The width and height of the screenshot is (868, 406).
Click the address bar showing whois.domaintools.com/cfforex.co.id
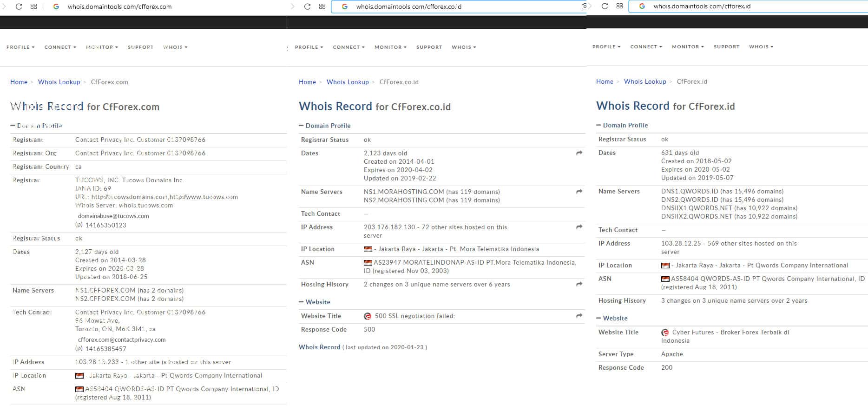460,7
